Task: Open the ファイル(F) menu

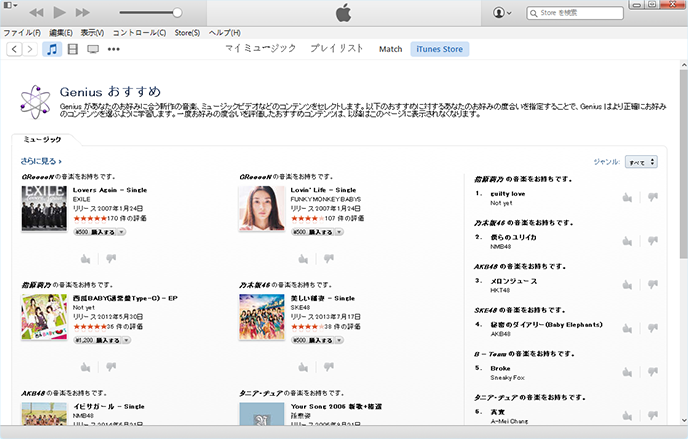Action: pyautogui.click(x=22, y=33)
